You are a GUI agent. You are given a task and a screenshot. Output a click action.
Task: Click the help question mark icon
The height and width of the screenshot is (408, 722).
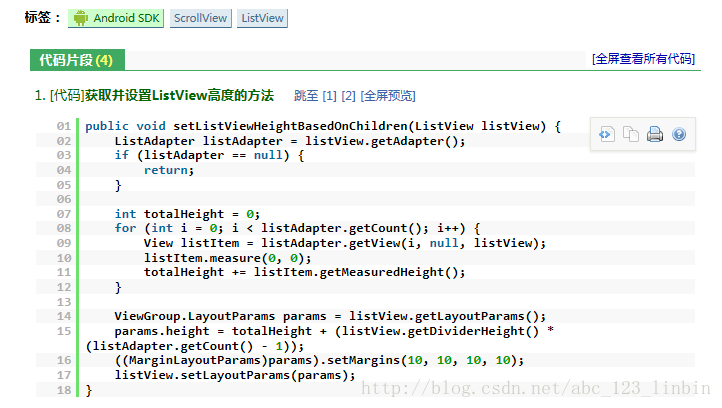[679, 134]
